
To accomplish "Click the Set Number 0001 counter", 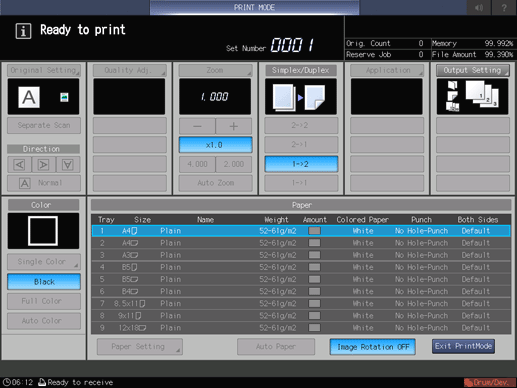I will [x=292, y=45].
